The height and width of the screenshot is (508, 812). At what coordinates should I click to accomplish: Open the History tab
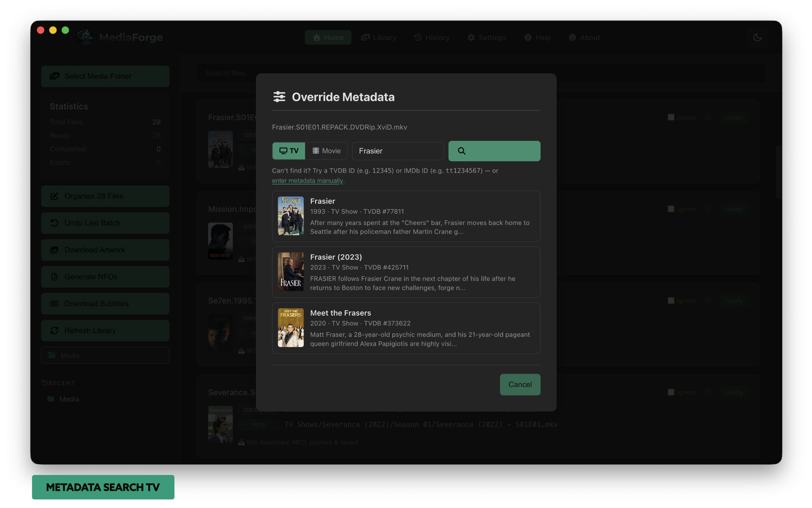431,37
